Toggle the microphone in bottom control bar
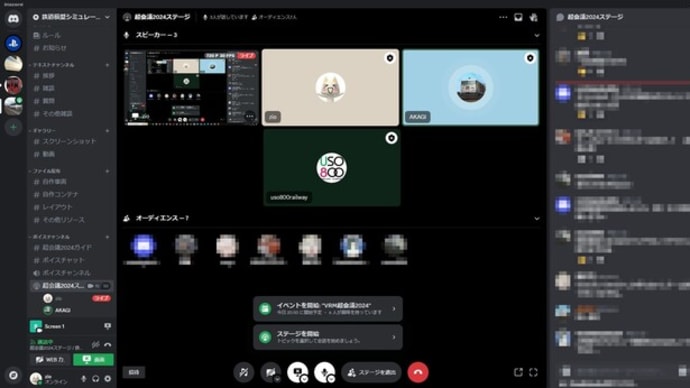 [324, 372]
